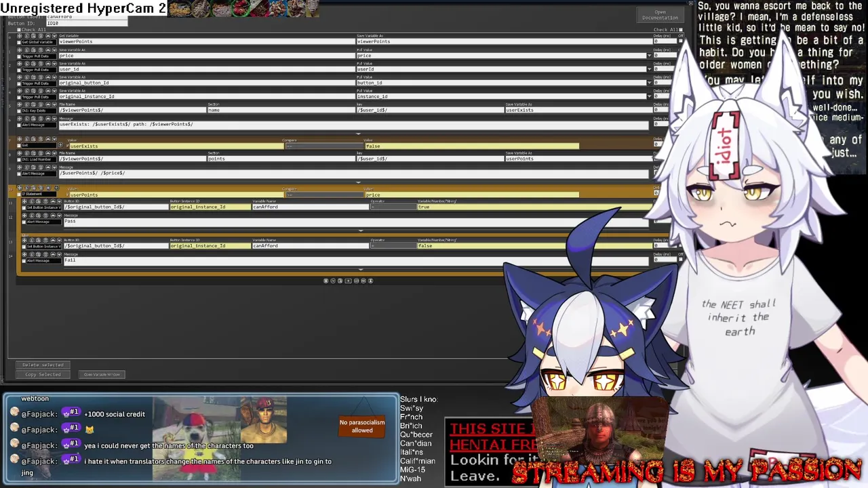Click move-down arrow on Get Global Variable row
This screenshot has width=868, height=488.
click(x=54, y=35)
